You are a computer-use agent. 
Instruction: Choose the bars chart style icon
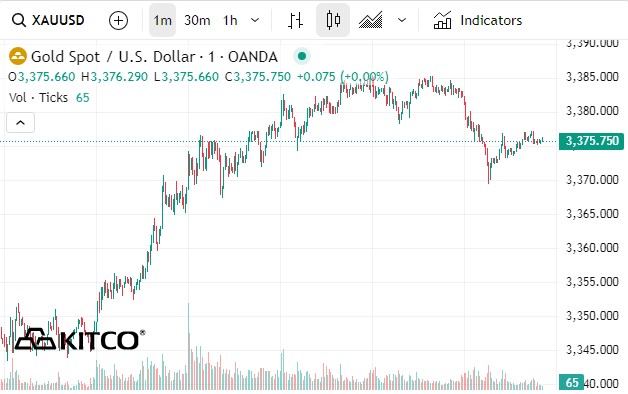coord(296,20)
